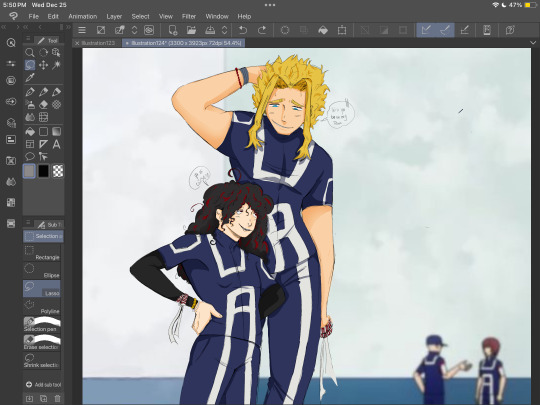Select the Auto select magic wand tool
The image size is (540, 405).
point(56,65)
